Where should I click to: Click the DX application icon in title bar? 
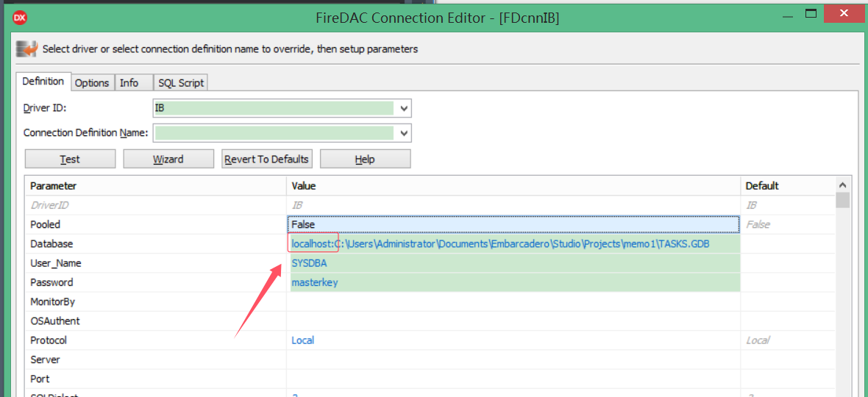pos(19,18)
